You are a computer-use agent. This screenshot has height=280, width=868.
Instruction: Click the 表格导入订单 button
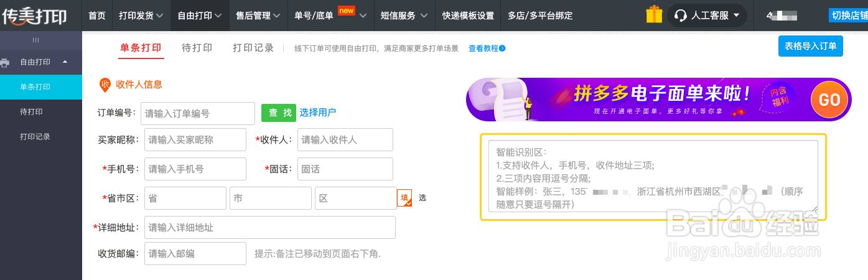click(810, 46)
